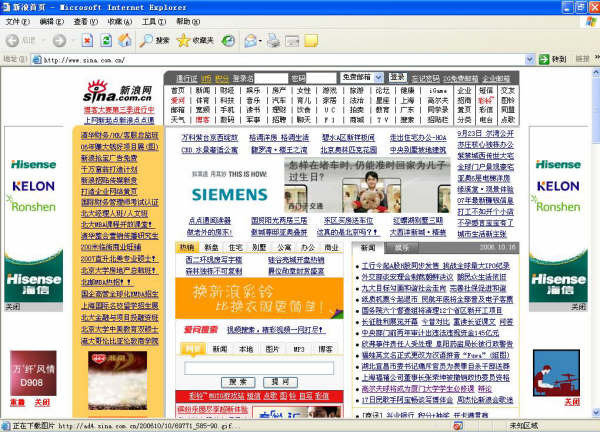Open the 文件(F) menu
This screenshot has height=432, width=600.
17,22
